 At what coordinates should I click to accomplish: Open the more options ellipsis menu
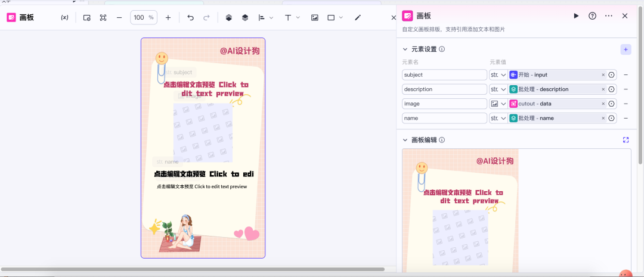(609, 16)
